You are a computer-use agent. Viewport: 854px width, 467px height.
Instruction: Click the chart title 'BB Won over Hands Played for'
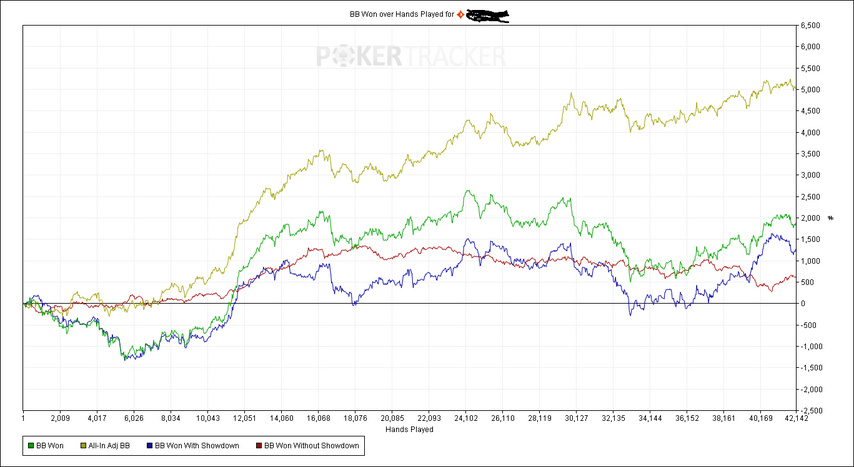(398, 15)
